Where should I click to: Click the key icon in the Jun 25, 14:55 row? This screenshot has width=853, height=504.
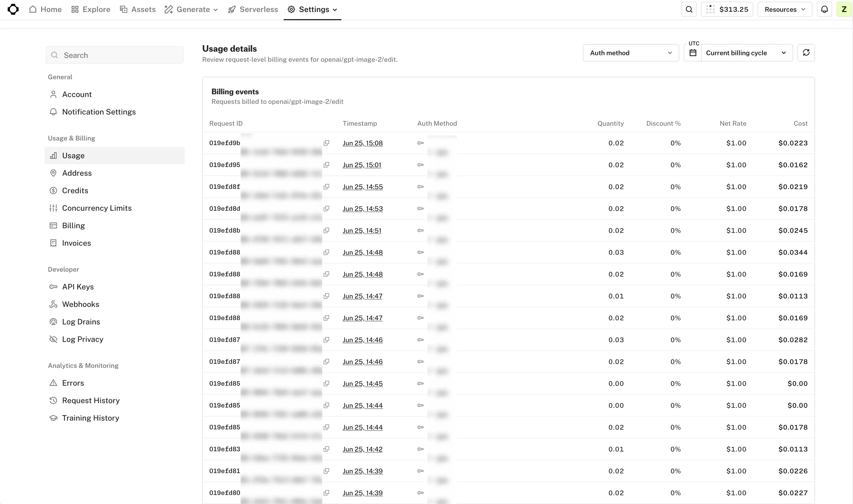click(420, 187)
